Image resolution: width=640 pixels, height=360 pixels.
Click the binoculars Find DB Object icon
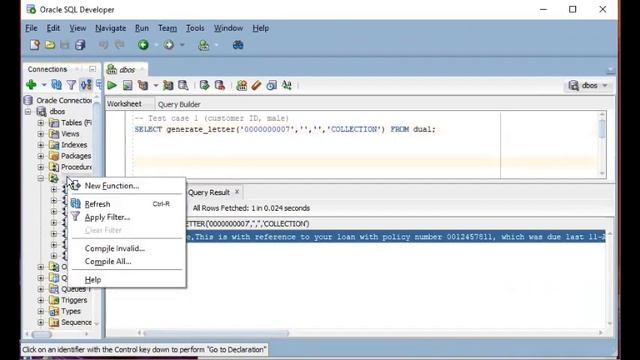(x=238, y=45)
